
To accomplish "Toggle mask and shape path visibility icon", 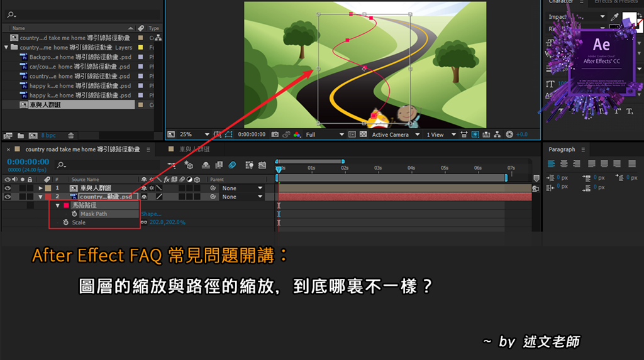I will click(x=229, y=134).
